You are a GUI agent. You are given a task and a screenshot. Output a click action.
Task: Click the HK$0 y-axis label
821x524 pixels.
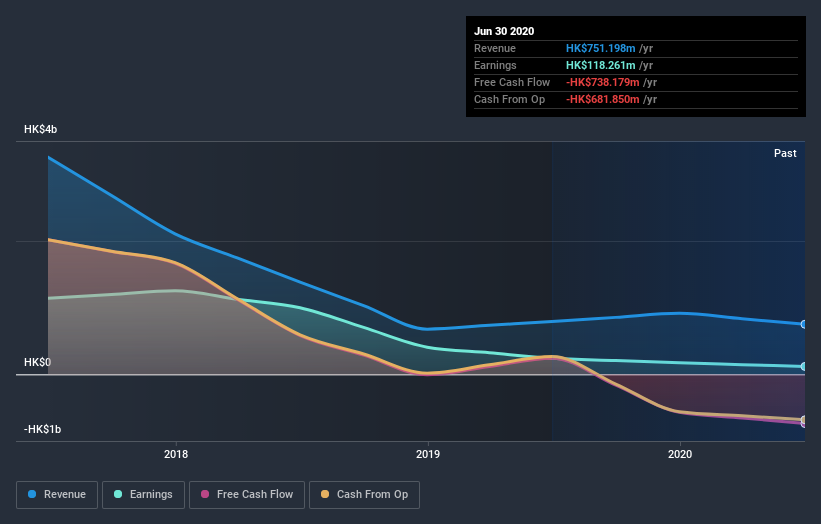point(38,362)
